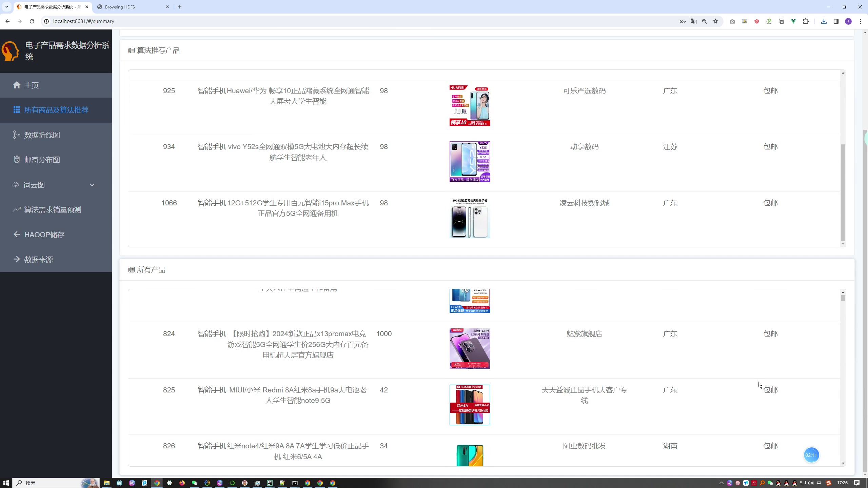Screen dimensions: 868x488
Task: Click the 所有产品 panel header icon
Action: pyautogui.click(x=131, y=270)
